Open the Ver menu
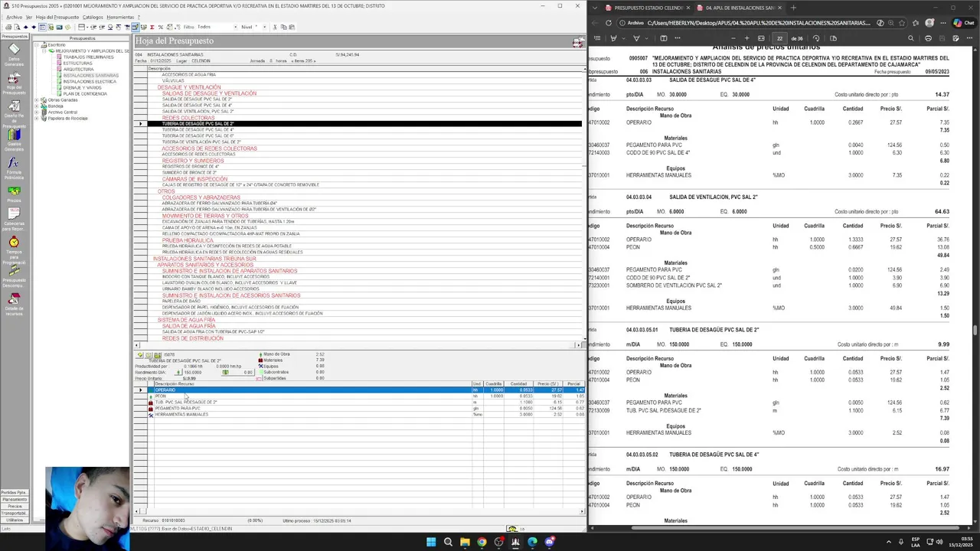 (x=29, y=17)
